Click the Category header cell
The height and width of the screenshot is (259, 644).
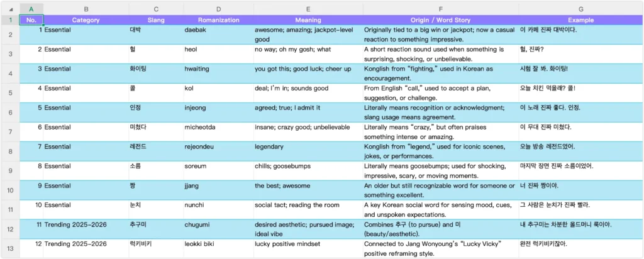[86, 19]
